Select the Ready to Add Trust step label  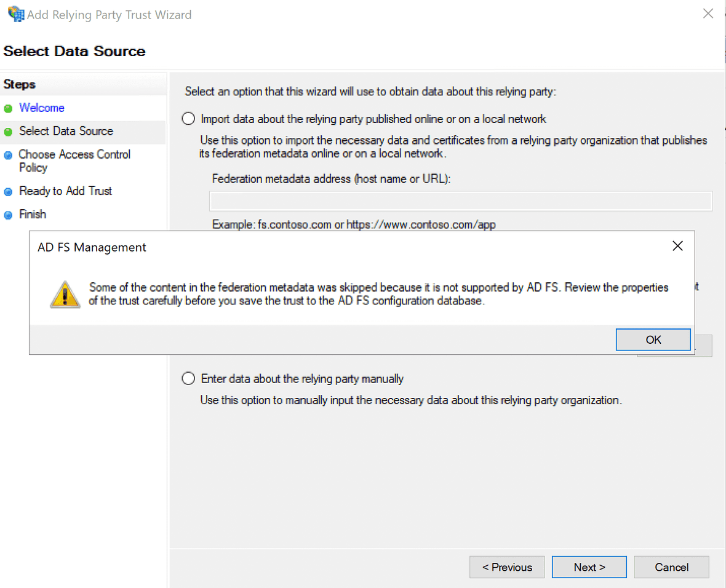(65, 191)
